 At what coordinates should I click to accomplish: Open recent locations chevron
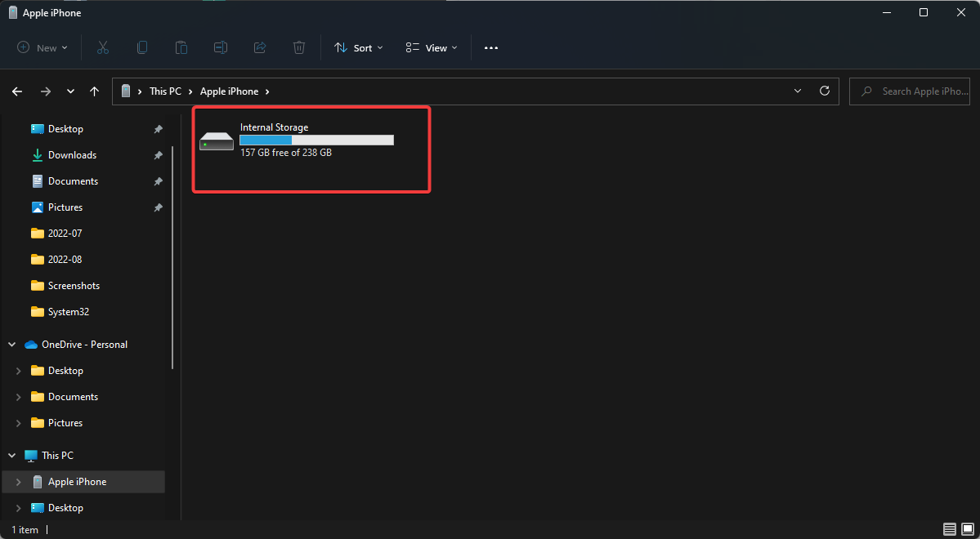click(70, 91)
